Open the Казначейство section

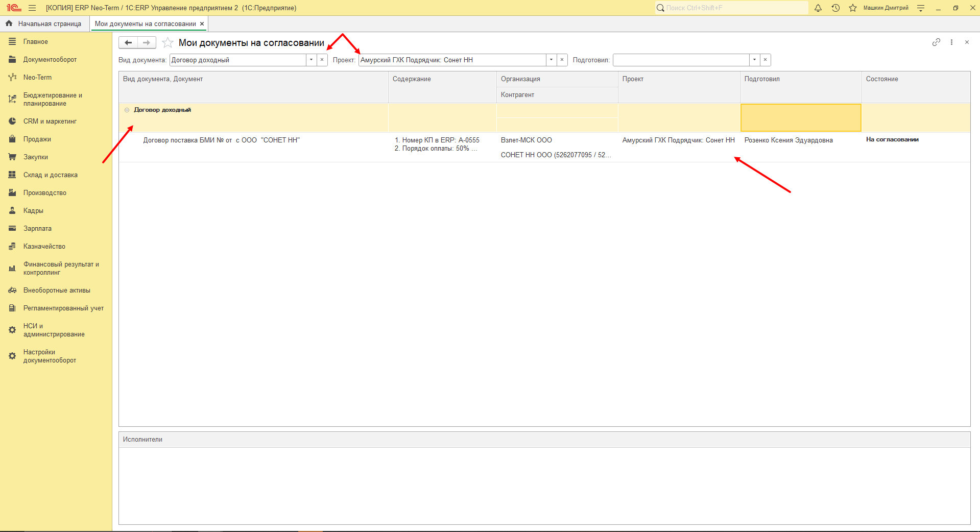(56, 247)
